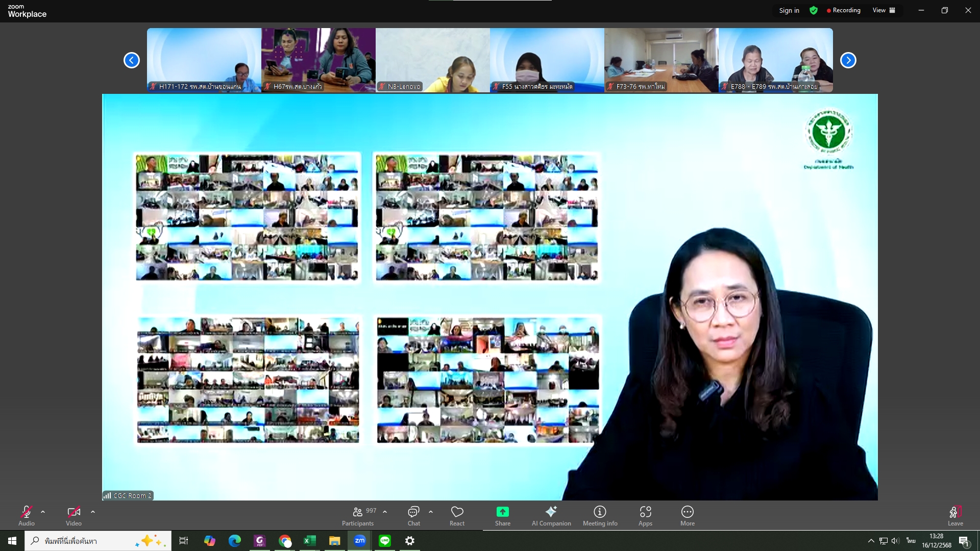The height and width of the screenshot is (551, 980).
Task: Click the green Share screen icon
Action: (x=502, y=512)
